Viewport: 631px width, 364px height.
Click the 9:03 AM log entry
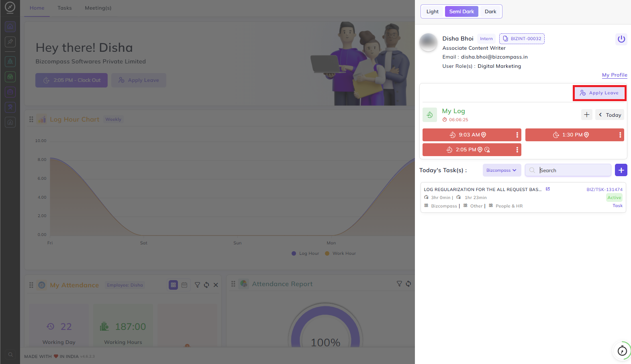[x=472, y=135]
